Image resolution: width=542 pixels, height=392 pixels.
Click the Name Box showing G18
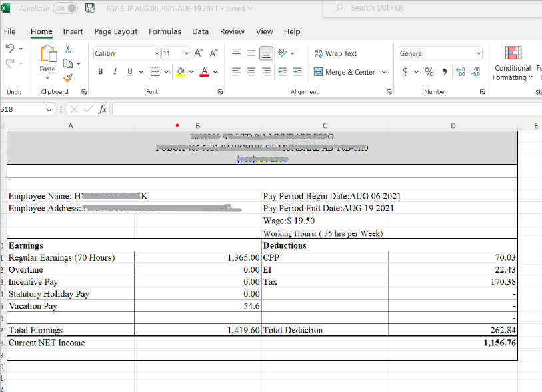23,109
